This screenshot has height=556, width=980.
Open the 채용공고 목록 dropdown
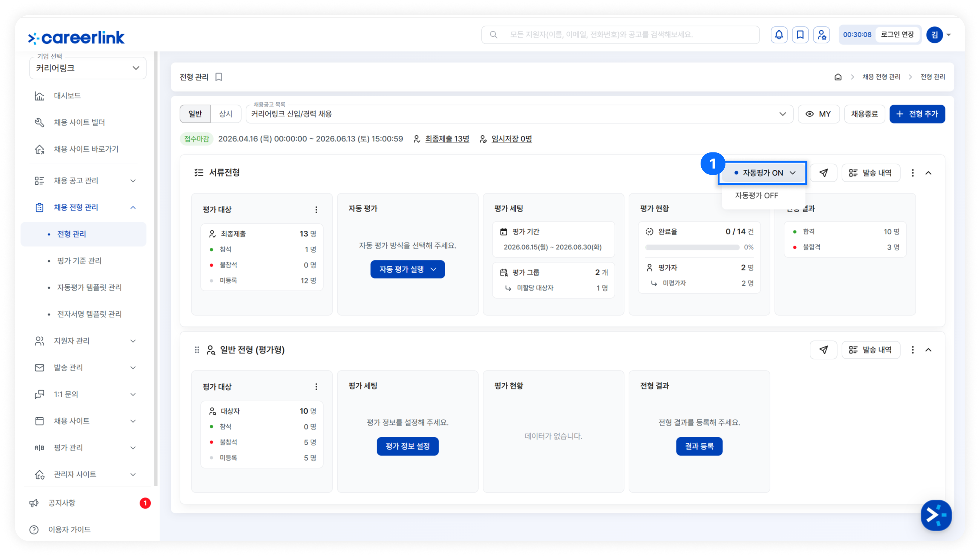(x=520, y=114)
